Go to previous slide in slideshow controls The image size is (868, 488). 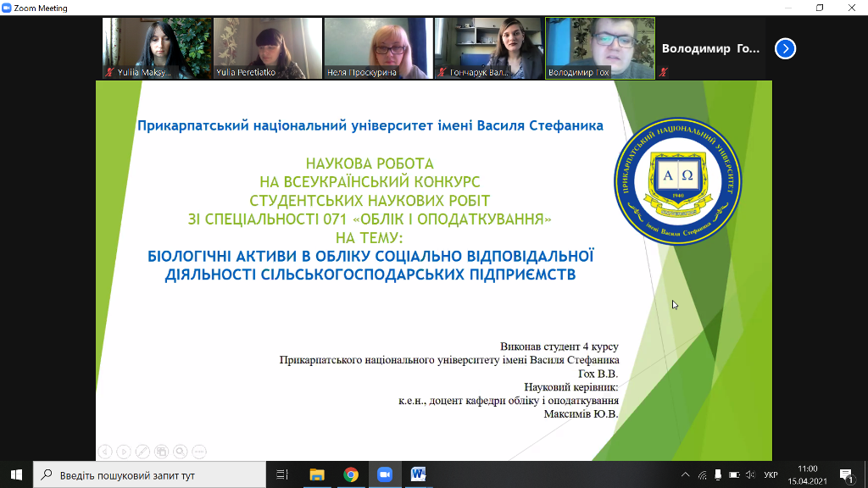click(105, 452)
